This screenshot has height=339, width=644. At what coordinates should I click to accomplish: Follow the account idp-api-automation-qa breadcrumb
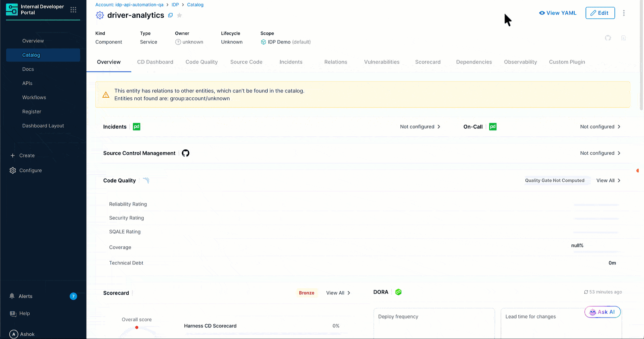[129, 5]
